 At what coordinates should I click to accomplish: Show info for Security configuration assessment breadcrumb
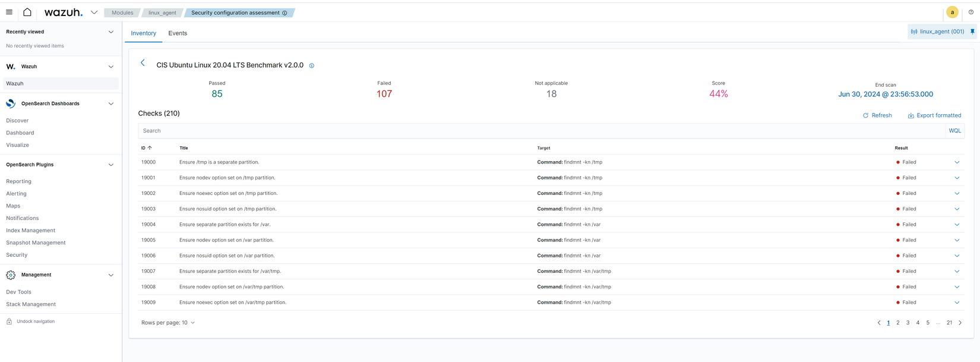click(x=285, y=13)
